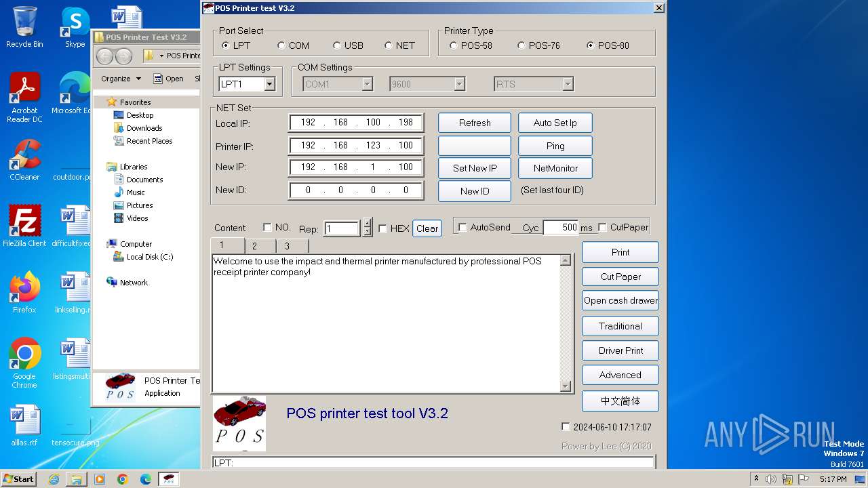
Task: Click the Driver Print button
Action: click(x=620, y=350)
